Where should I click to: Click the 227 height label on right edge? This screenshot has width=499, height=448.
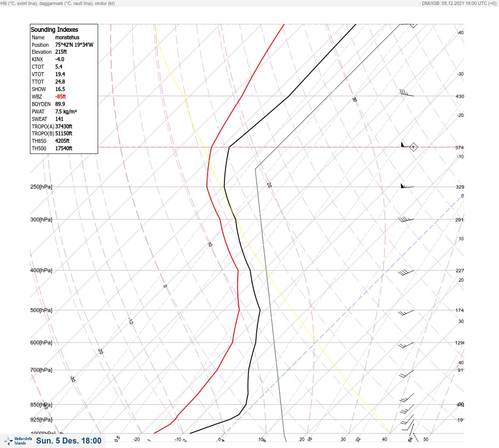tap(460, 271)
